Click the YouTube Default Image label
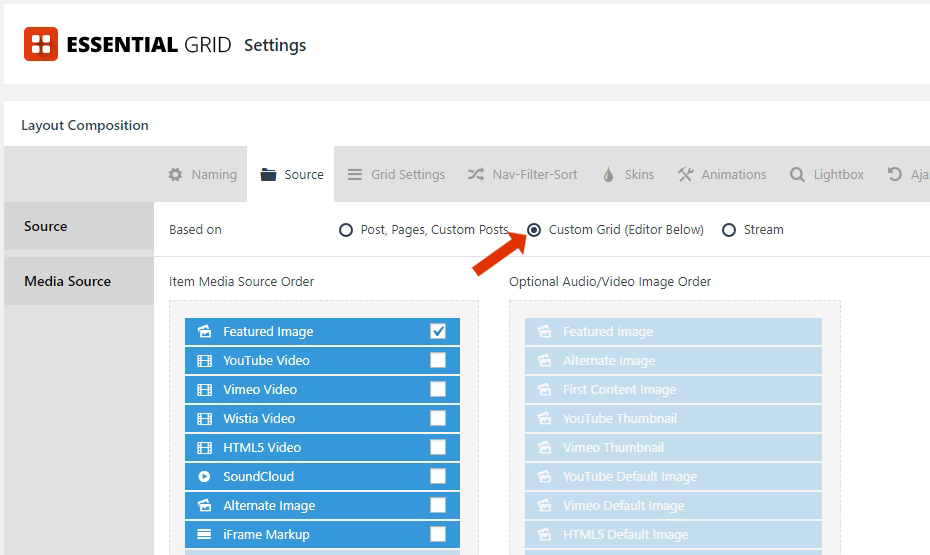 click(x=630, y=477)
